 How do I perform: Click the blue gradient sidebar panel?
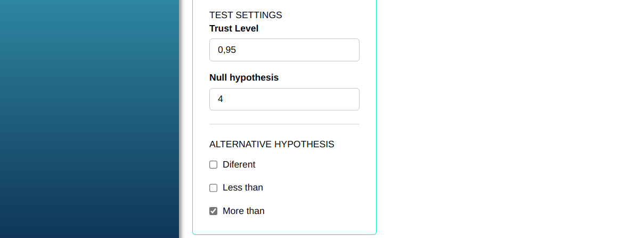click(89, 119)
